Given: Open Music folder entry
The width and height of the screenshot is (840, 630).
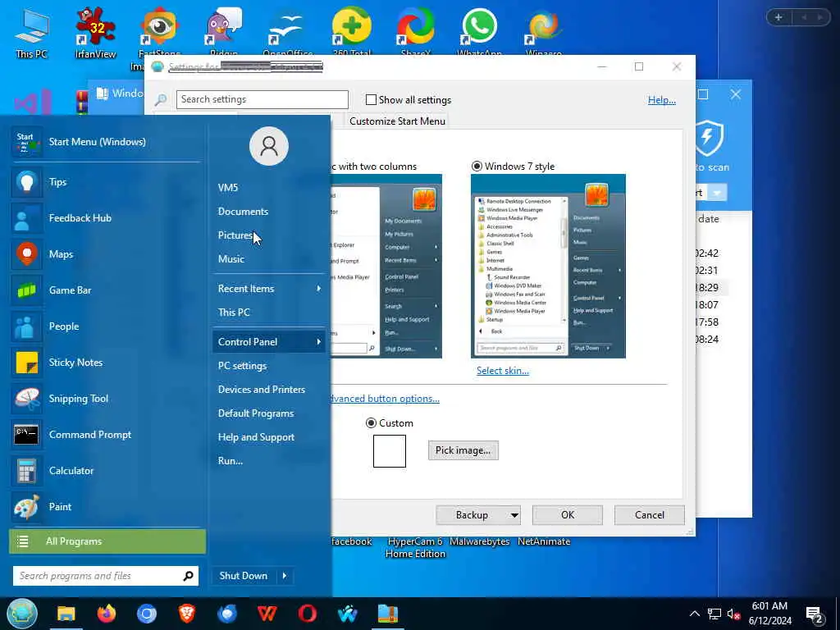Looking at the screenshot, I should (x=268, y=258).
